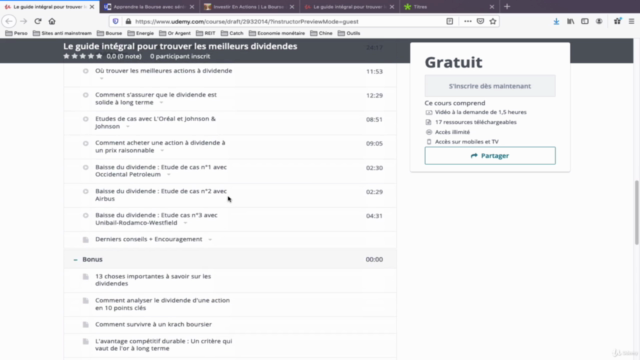Go forward with the browser arrow

point(24,21)
